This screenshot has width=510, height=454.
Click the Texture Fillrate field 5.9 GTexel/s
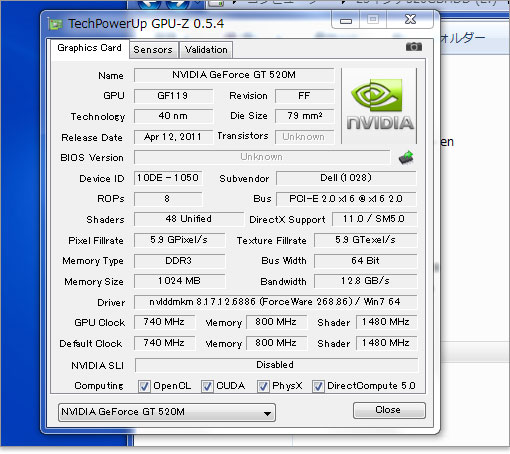(x=365, y=240)
